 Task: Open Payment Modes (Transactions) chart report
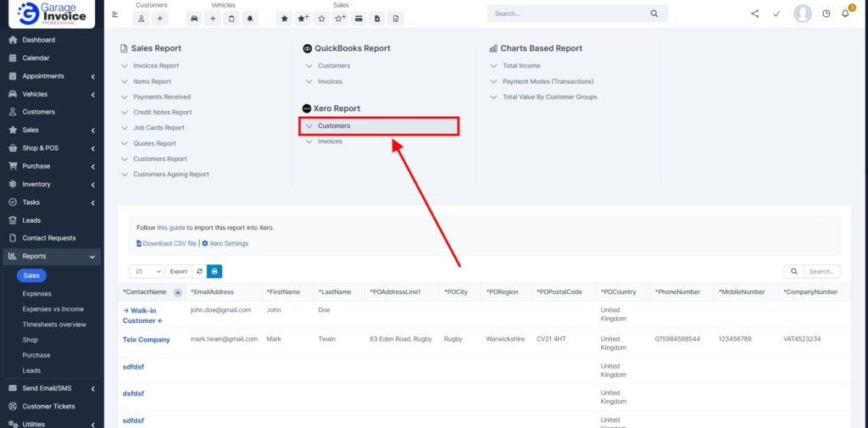point(548,81)
